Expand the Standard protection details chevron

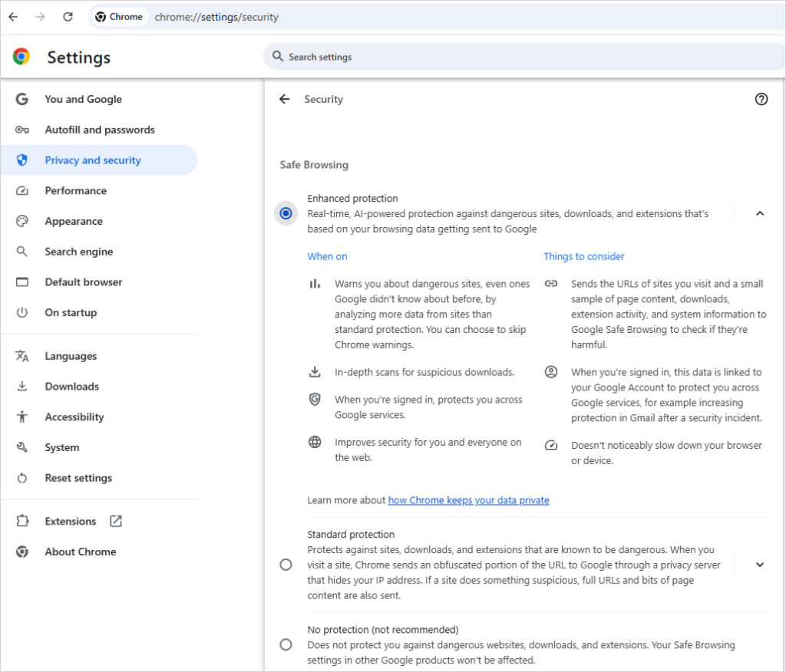tap(760, 565)
